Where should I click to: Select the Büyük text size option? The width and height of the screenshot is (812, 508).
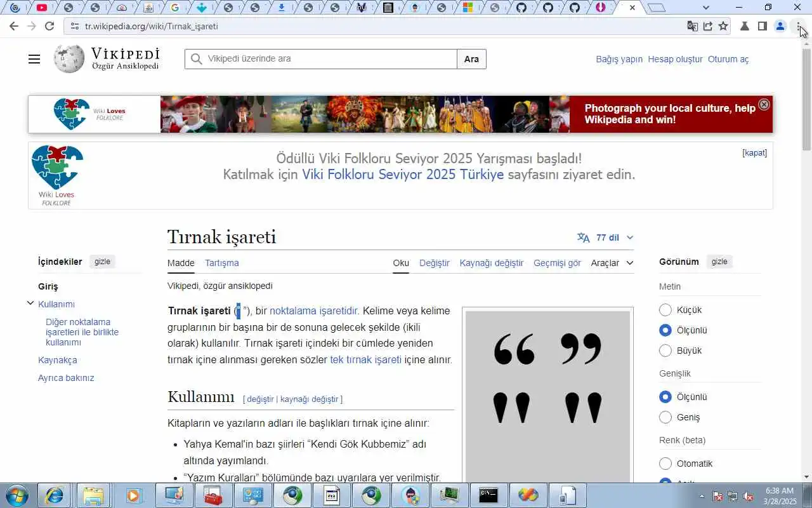pyautogui.click(x=665, y=351)
